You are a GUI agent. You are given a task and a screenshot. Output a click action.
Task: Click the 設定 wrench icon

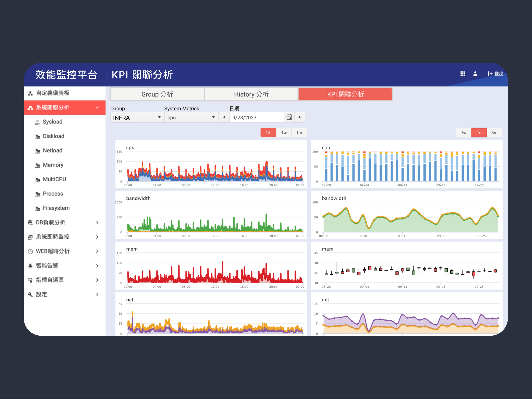[30, 294]
